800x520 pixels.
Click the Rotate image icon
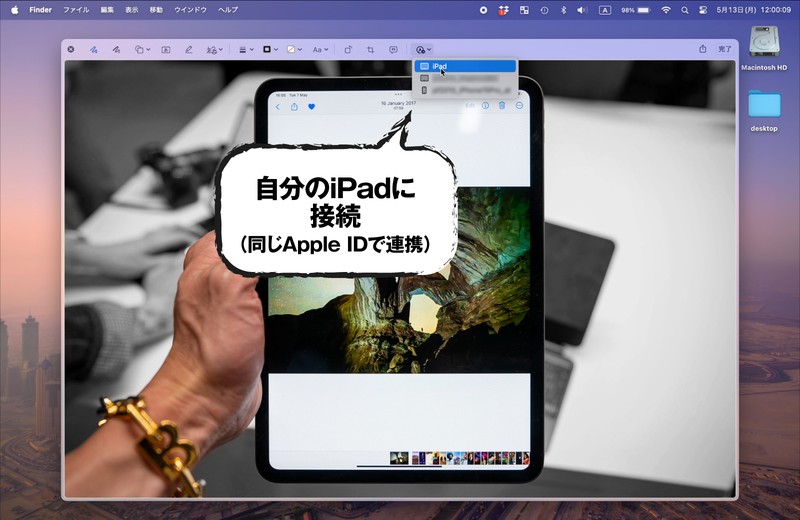[x=348, y=49]
